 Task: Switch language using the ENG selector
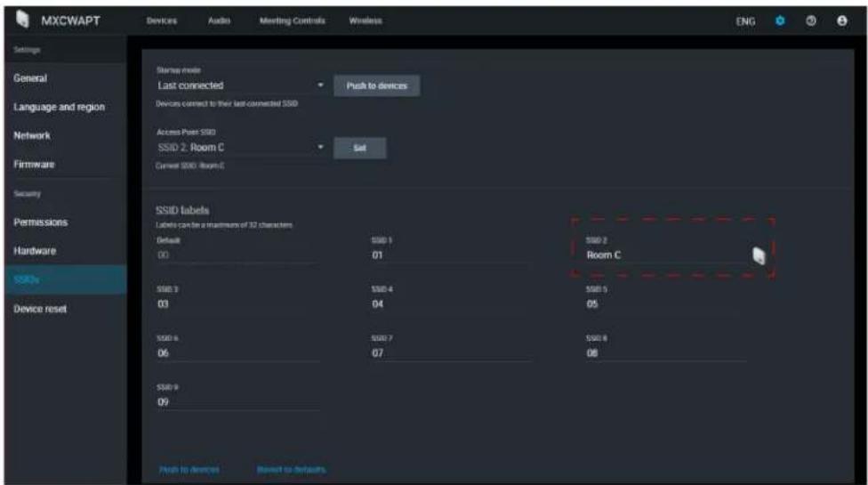tap(745, 21)
